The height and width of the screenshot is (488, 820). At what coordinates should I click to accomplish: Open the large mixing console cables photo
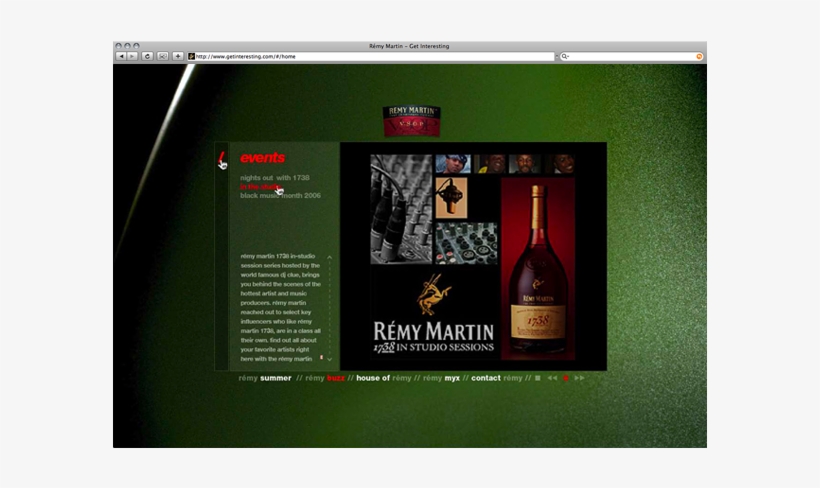(x=401, y=209)
